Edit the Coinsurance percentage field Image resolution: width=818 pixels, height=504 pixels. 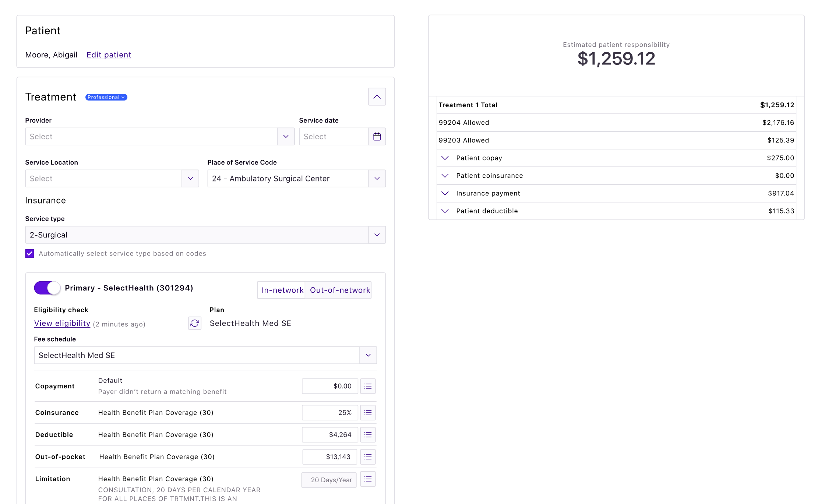(330, 413)
